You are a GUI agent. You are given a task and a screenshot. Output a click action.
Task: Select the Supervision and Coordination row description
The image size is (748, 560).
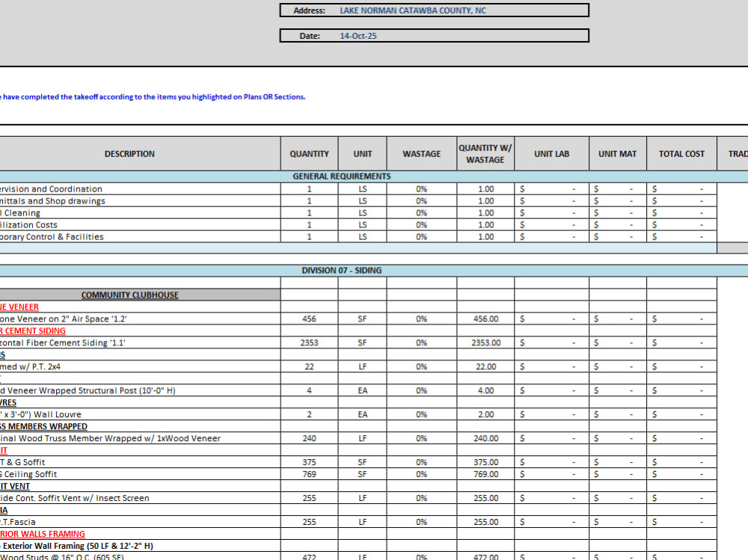pos(140,189)
